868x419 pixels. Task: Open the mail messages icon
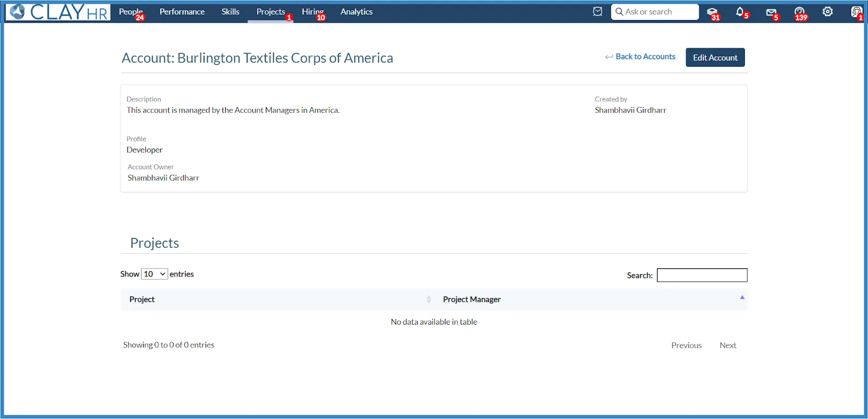(x=771, y=12)
